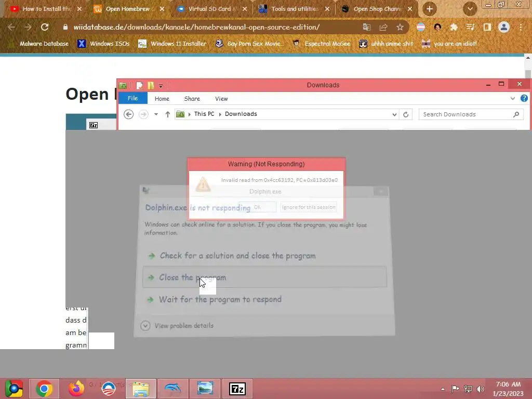Click the Start button on the taskbar

coord(14,389)
